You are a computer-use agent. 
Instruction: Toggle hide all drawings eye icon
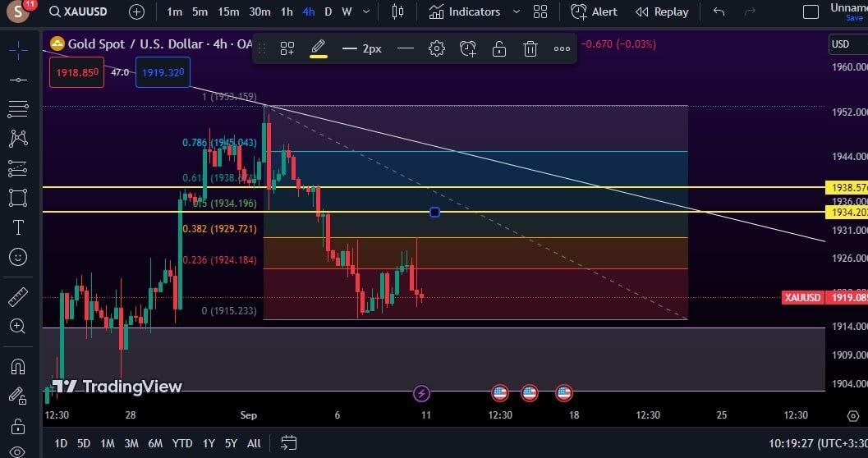[18, 451]
